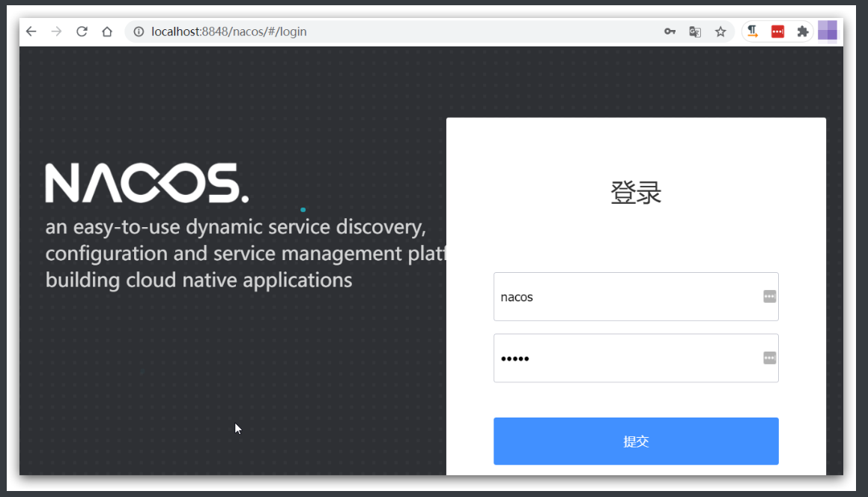Open the browser profile avatar

pyautogui.click(x=828, y=31)
